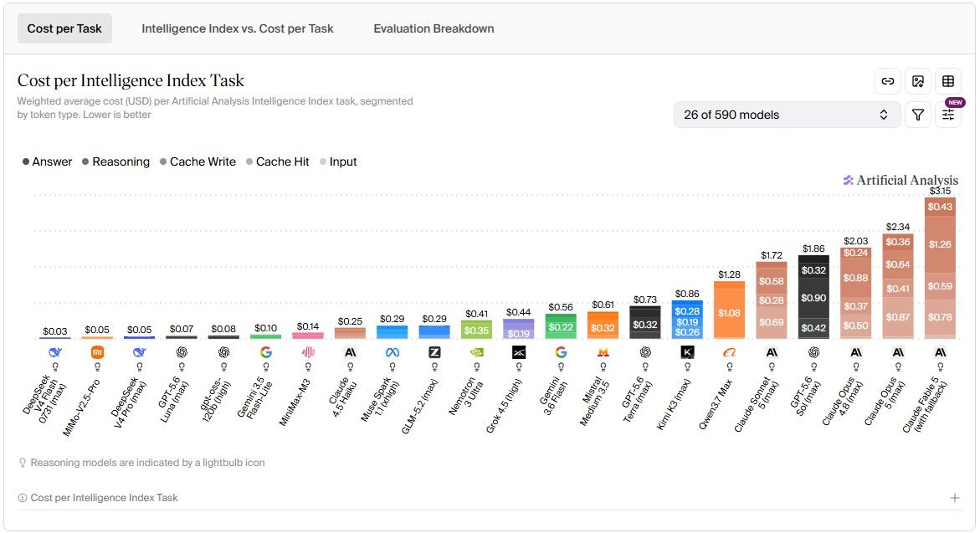This screenshot has height=533, width=980.
Task: Open the 26 of 590 models dropdown
Action: (x=787, y=115)
